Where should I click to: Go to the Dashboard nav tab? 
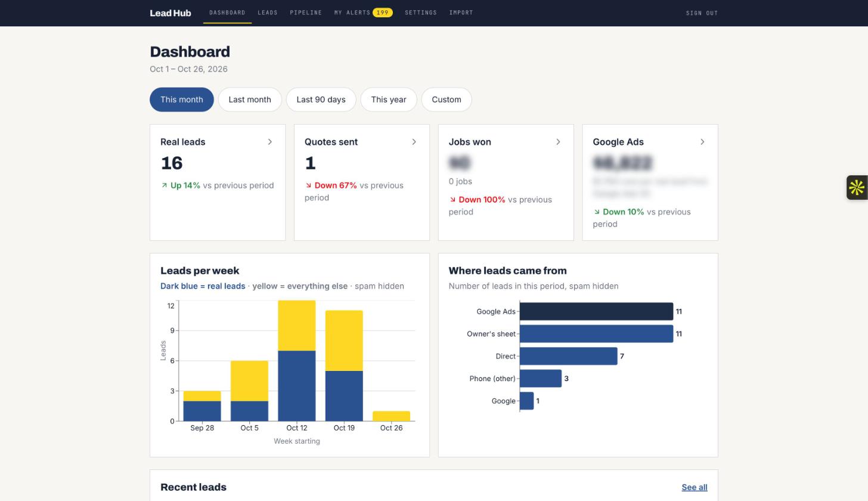coord(227,13)
